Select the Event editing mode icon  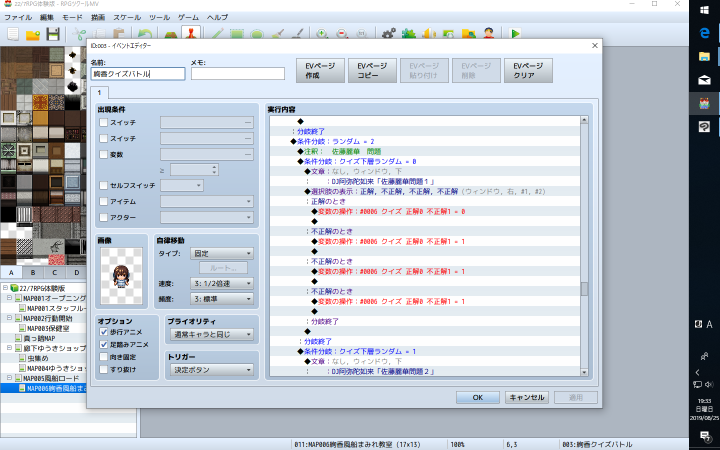[192, 34]
